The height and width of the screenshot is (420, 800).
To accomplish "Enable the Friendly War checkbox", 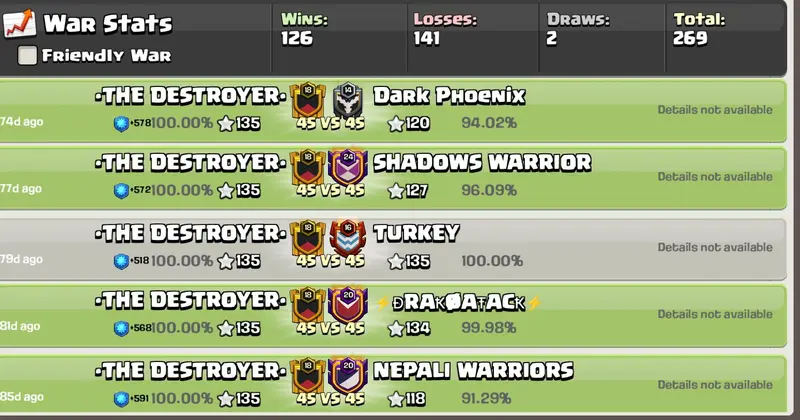I will coord(27,55).
